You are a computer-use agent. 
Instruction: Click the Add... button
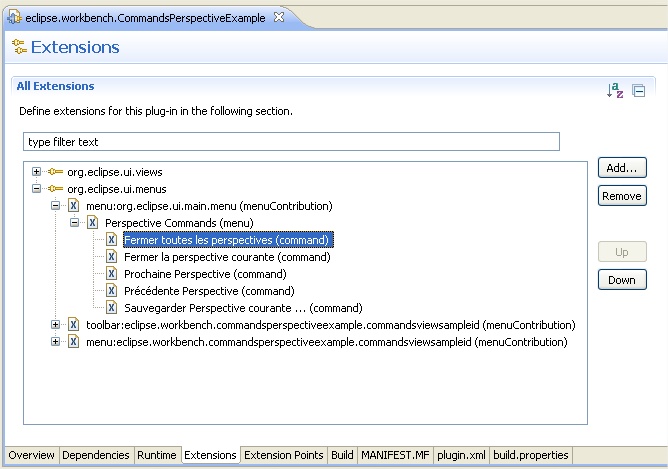tap(622, 168)
